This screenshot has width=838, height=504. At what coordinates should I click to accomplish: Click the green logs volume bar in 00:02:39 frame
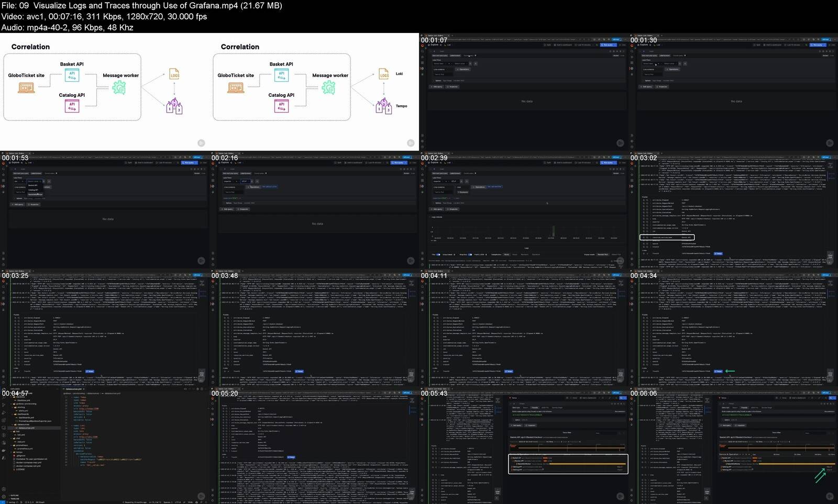coord(553,231)
